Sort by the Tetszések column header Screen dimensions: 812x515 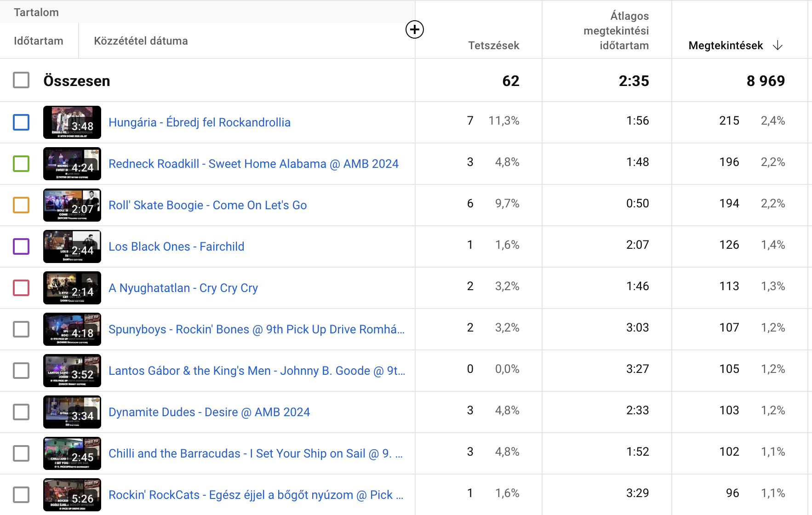click(x=493, y=46)
